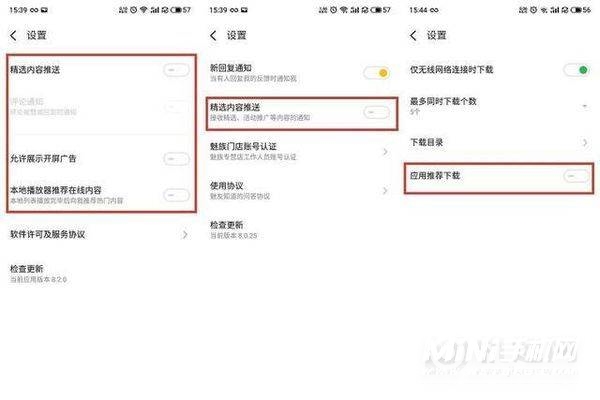
Task: Tap chevron beside 使用协议
Action: tap(385, 190)
